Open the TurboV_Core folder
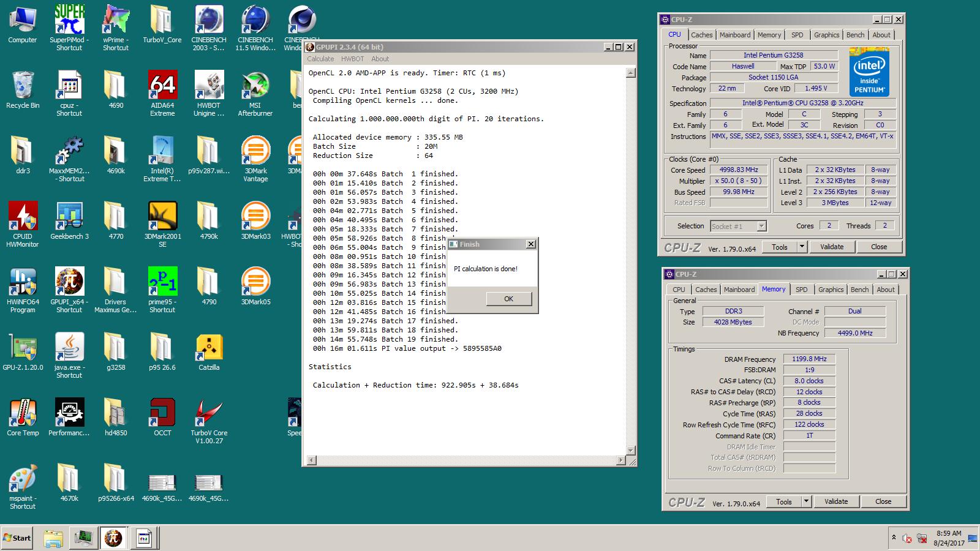Viewport: 980px width, 551px height. pyautogui.click(x=162, y=24)
